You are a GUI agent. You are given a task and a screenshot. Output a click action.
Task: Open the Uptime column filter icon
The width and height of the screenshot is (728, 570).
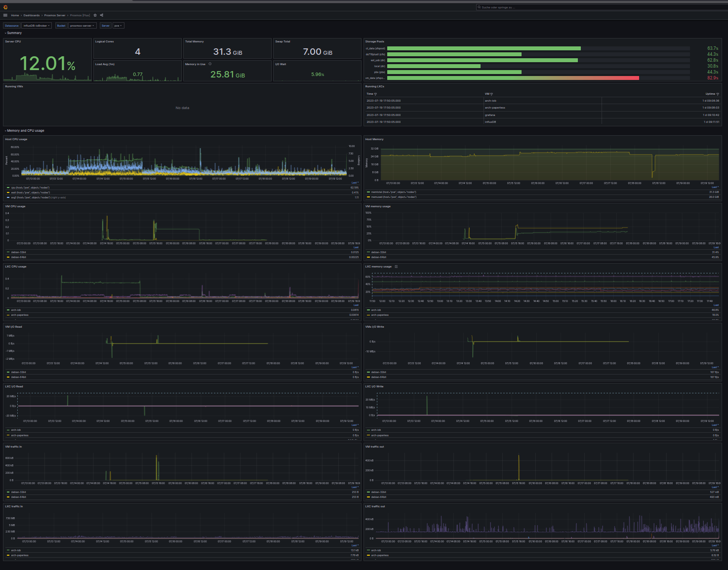718,94
